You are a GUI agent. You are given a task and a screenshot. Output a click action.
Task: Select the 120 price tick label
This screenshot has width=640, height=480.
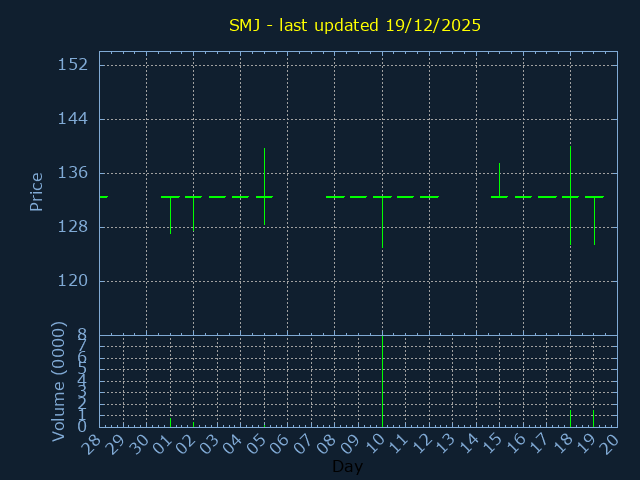73,281
